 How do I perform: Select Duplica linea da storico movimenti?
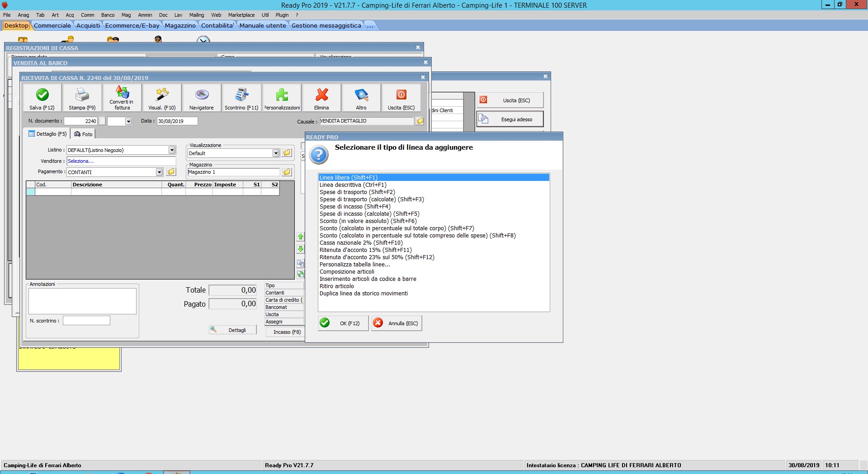coord(434,293)
